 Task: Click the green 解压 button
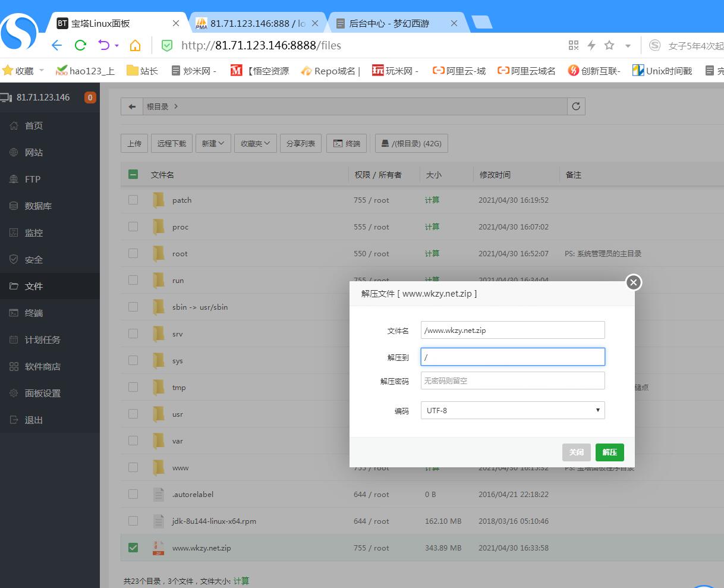[x=609, y=452]
